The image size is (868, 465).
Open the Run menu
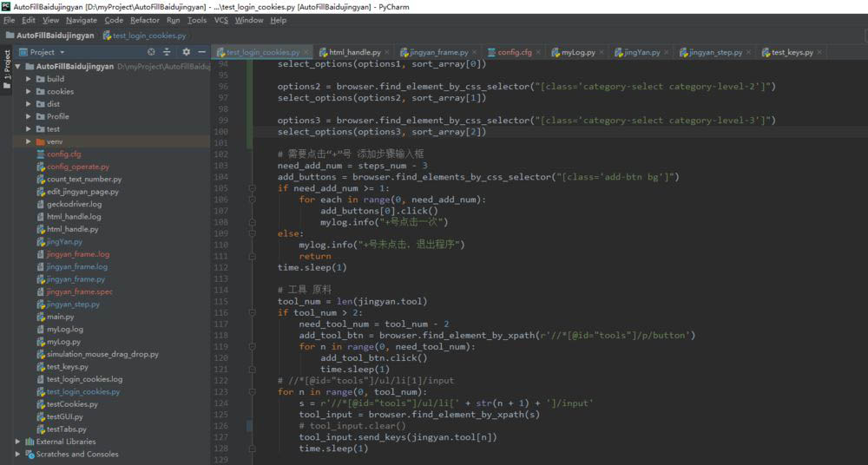(x=174, y=20)
